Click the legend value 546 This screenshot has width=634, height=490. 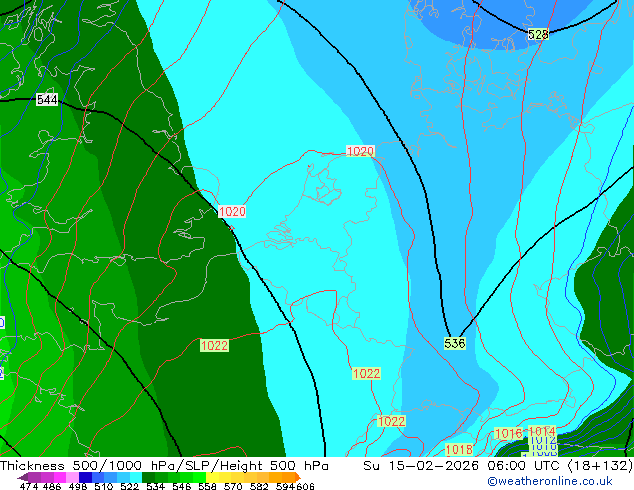pyautogui.click(x=182, y=486)
